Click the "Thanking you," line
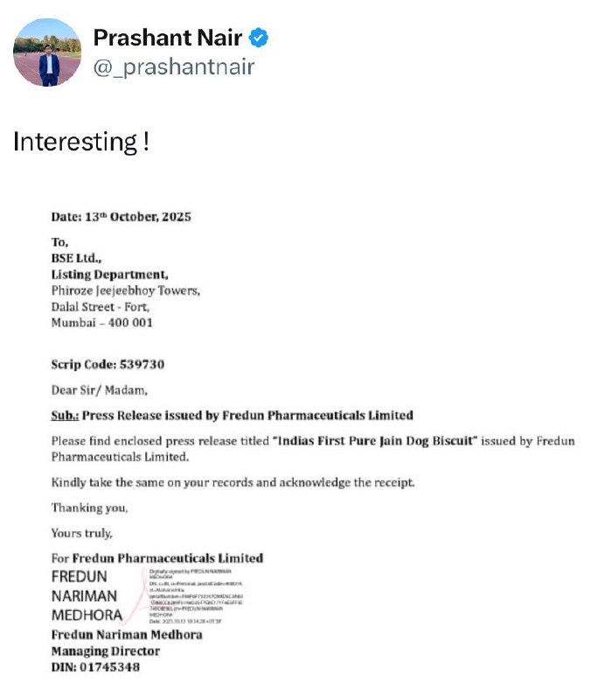 (x=89, y=507)
